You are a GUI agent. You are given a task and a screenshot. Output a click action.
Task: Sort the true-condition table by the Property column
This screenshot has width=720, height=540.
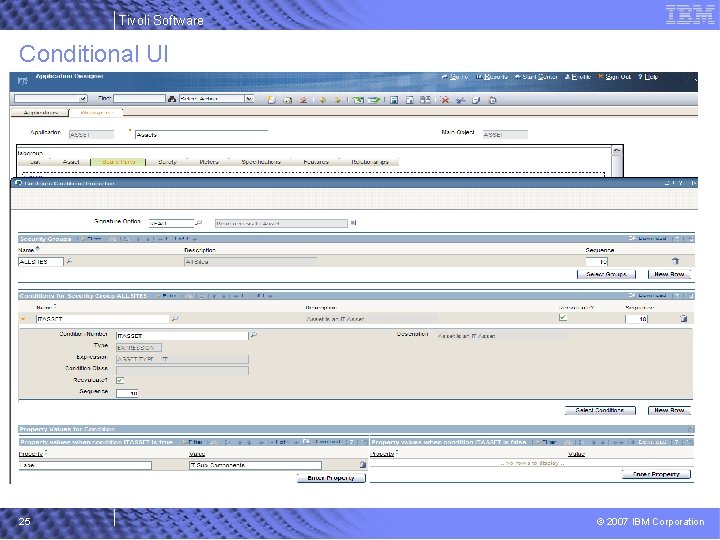coord(31,454)
